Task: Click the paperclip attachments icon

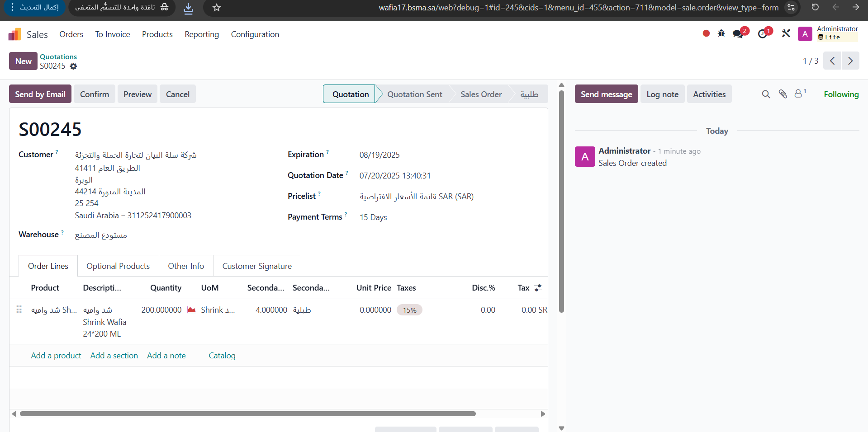Action: tap(783, 94)
